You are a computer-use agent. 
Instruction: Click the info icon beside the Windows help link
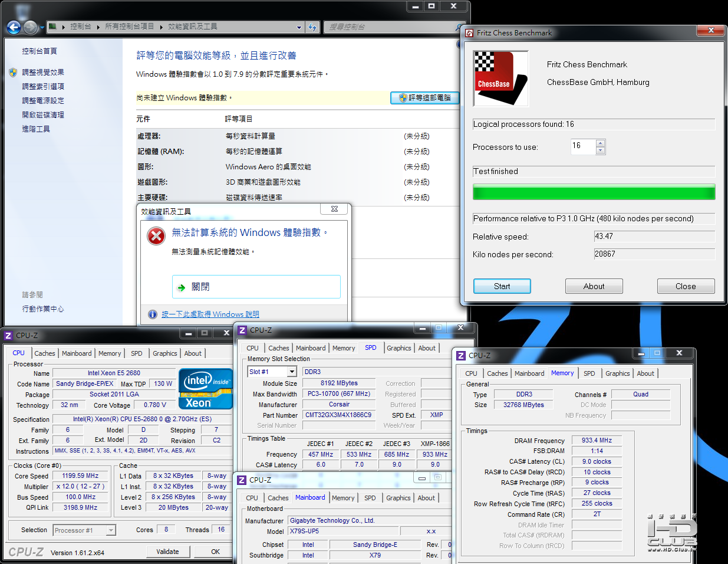coord(153,314)
